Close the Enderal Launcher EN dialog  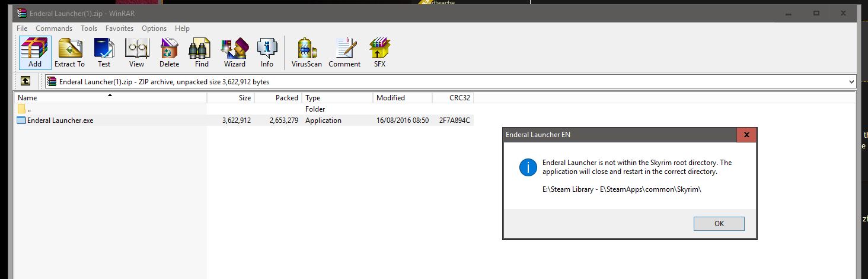[746, 135]
